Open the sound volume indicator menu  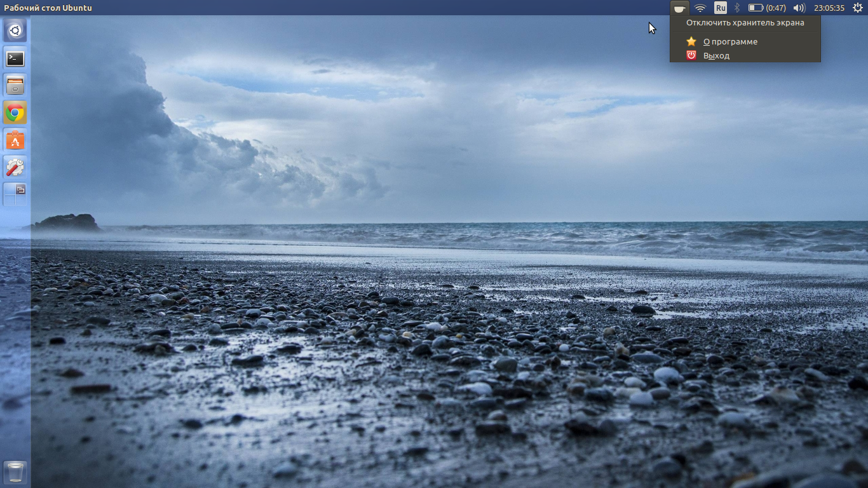pyautogui.click(x=799, y=8)
